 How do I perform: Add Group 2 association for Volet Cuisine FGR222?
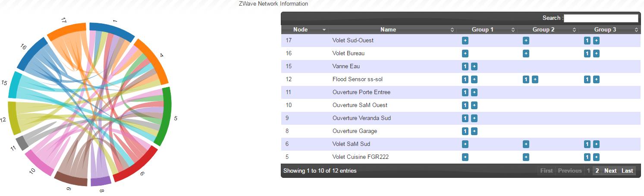(x=526, y=157)
